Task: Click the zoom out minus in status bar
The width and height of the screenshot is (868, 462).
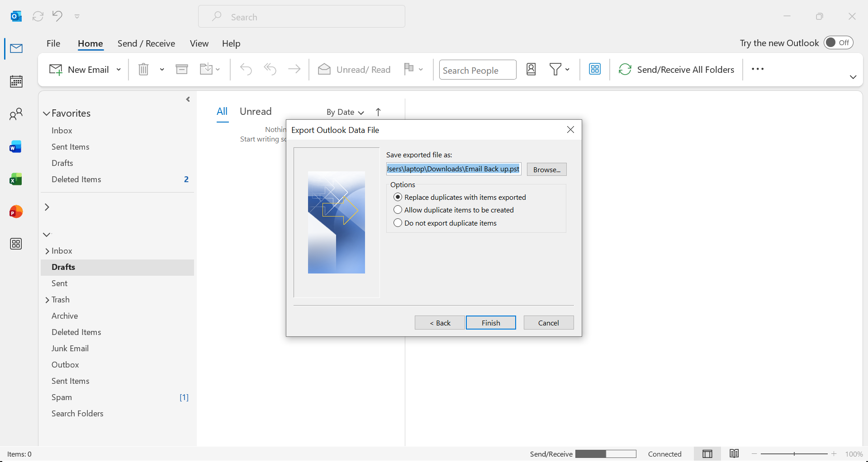Action: 754,454
